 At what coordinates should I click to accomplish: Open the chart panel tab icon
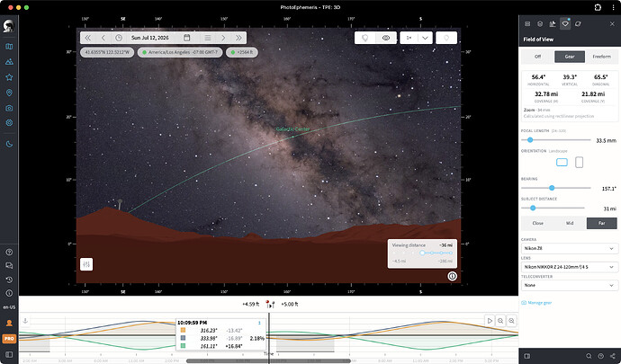point(553,24)
